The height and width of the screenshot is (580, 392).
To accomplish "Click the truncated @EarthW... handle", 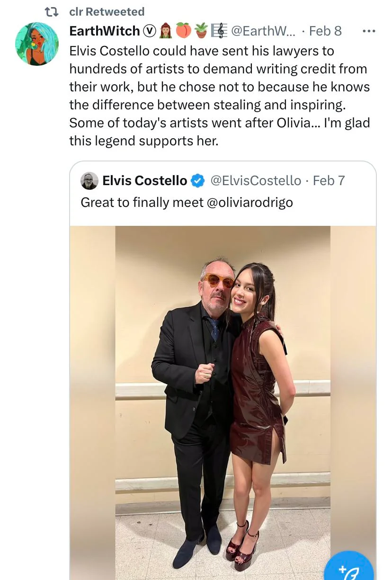I will (x=263, y=31).
